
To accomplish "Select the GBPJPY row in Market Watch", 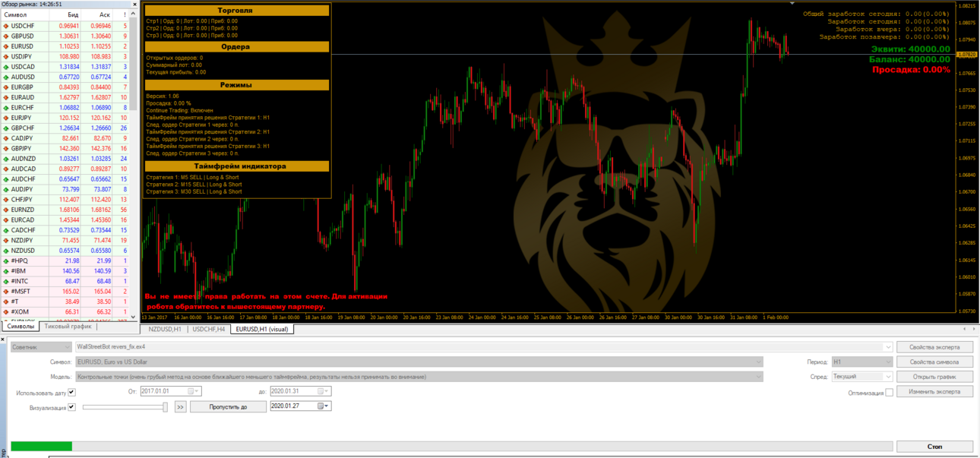I will coord(65,149).
